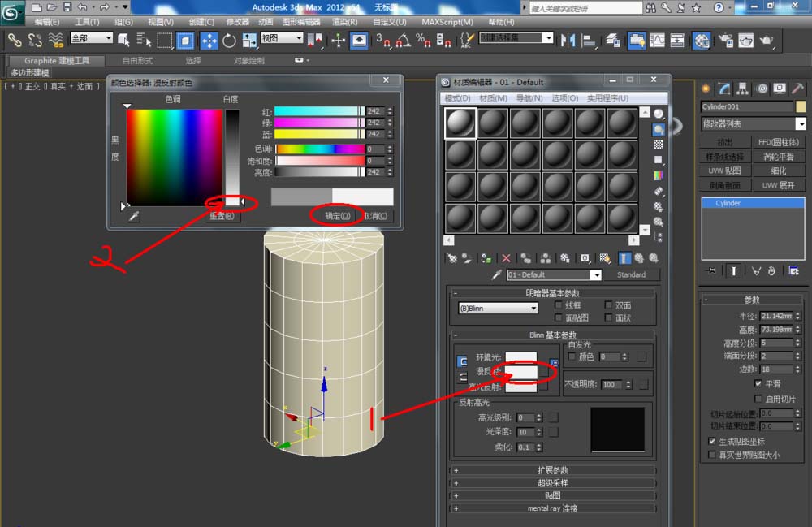Open the (B)Blinn shader dropdown
Image resolution: width=812 pixels, height=527 pixels.
point(499,308)
